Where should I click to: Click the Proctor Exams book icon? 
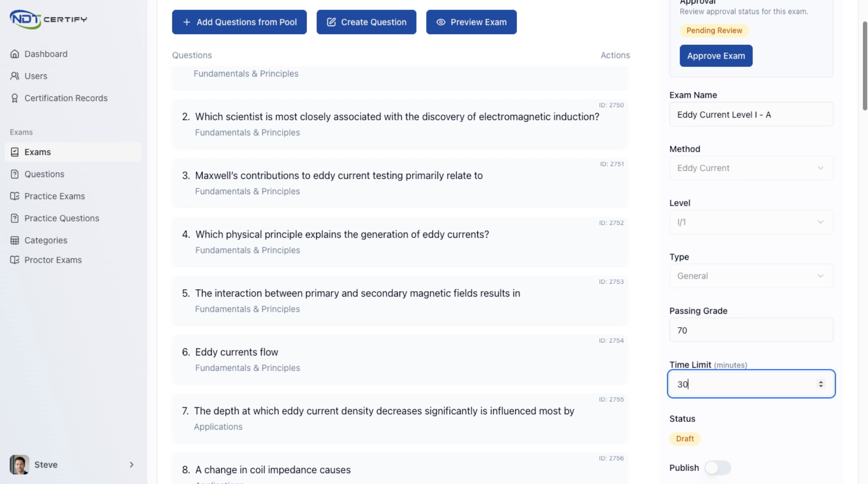coord(14,260)
